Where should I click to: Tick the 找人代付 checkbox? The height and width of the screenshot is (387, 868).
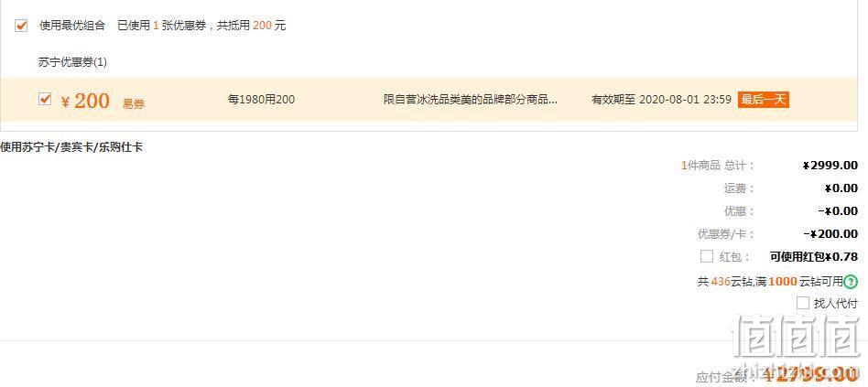803,303
